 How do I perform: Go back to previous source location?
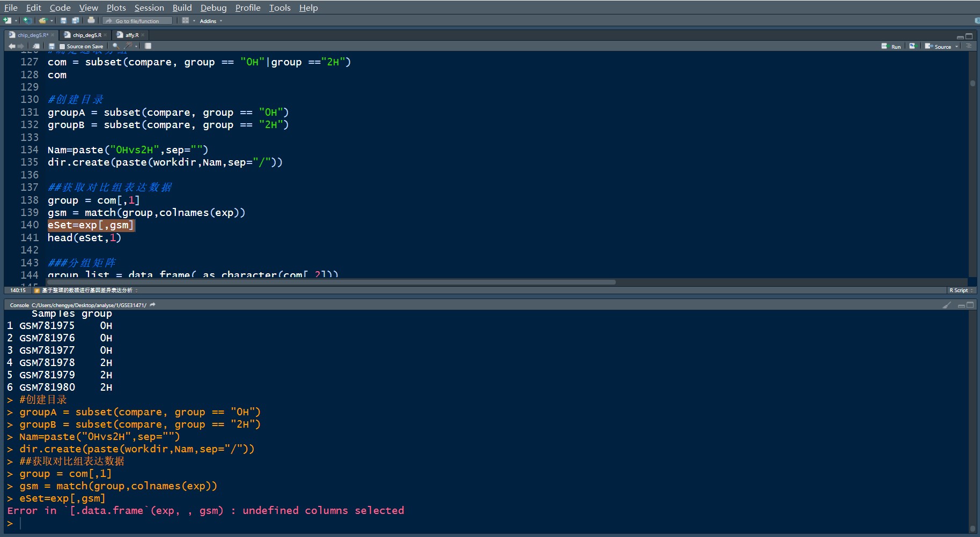pyautogui.click(x=12, y=46)
